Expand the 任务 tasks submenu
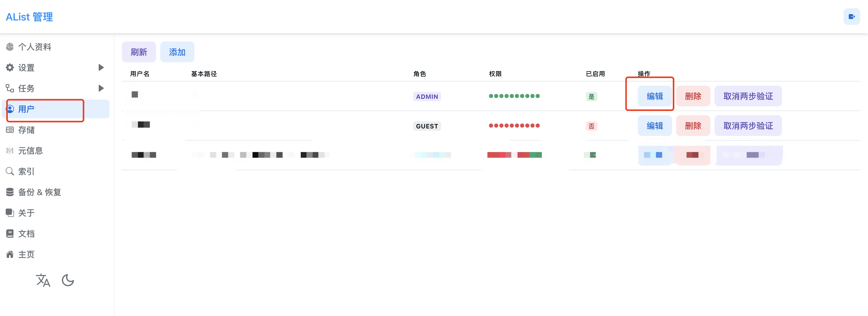Viewport: 868px width, 316px height. pyautogui.click(x=100, y=88)
